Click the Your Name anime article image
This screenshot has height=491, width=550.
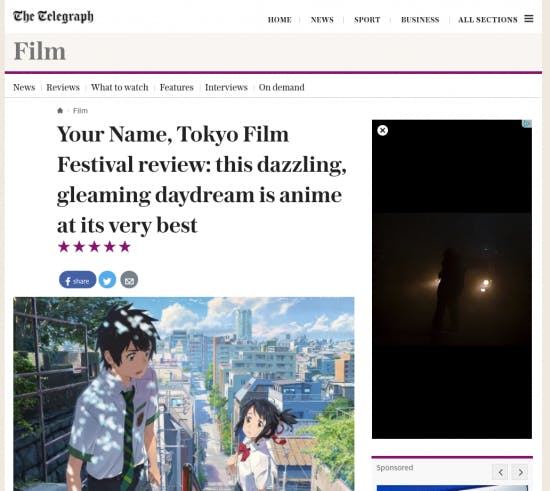click(184, 394)
